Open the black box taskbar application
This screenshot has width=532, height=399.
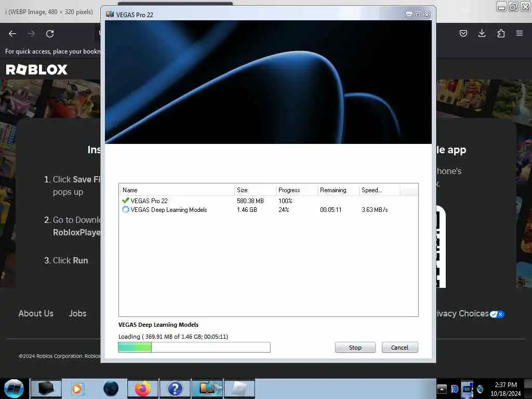46,389
